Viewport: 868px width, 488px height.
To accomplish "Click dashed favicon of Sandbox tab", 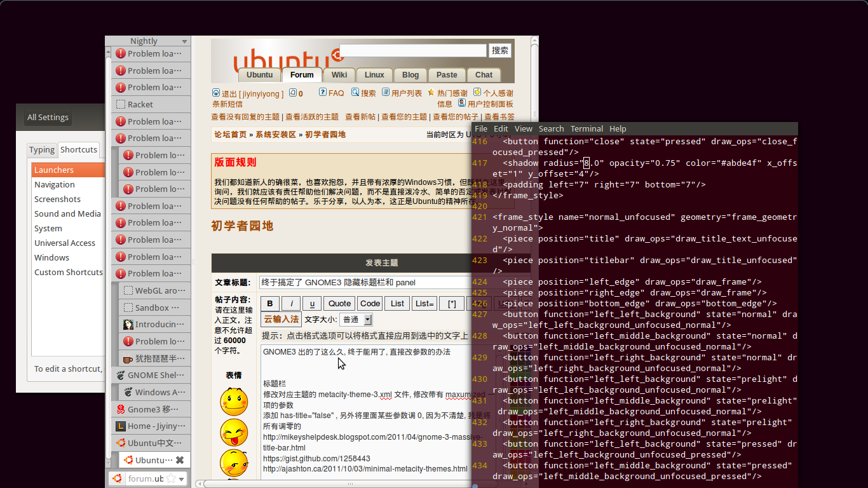I will (128, 308).
